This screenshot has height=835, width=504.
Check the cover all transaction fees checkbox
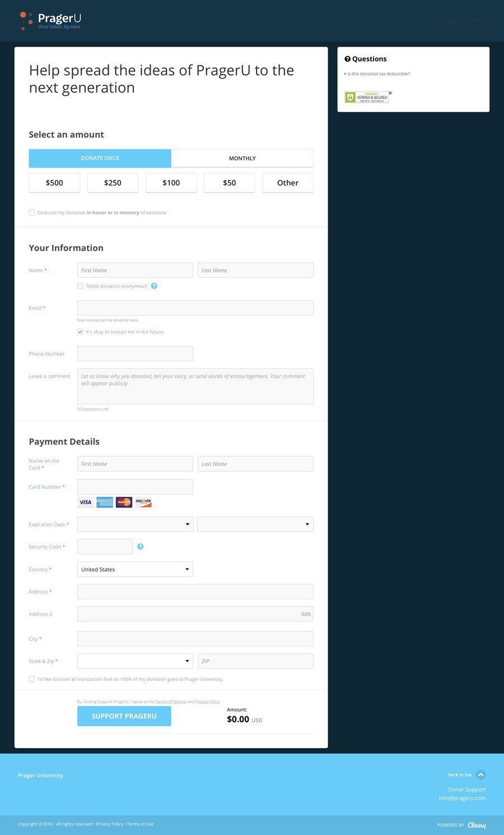tap(32, 679)
